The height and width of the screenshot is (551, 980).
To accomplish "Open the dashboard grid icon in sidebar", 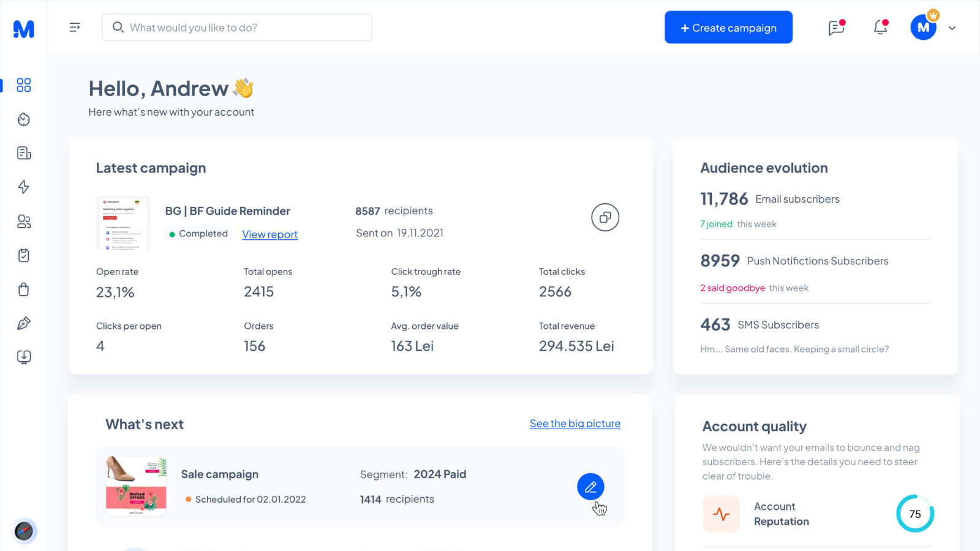I will pyautogui.click(x=24, y=85).
